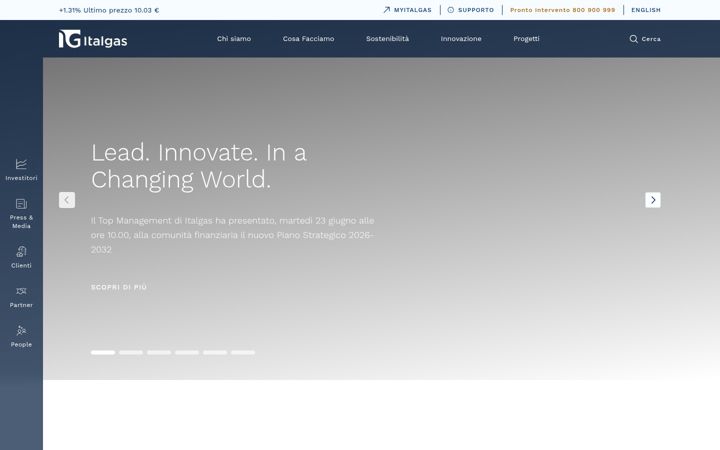Viewport: 720px width, 450px height.
Task: Open the Investitori chart icon
Action: [21, 164]
